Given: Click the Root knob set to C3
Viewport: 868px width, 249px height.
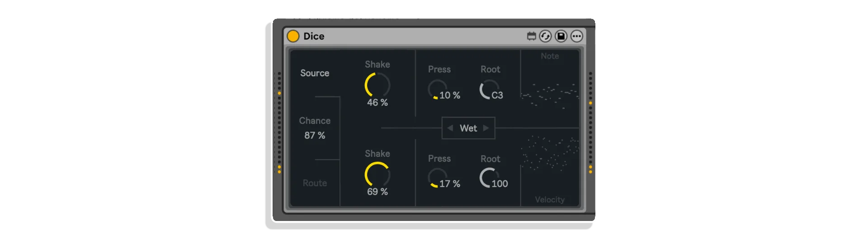Looking at the screenshot, I should pos(489,89).
